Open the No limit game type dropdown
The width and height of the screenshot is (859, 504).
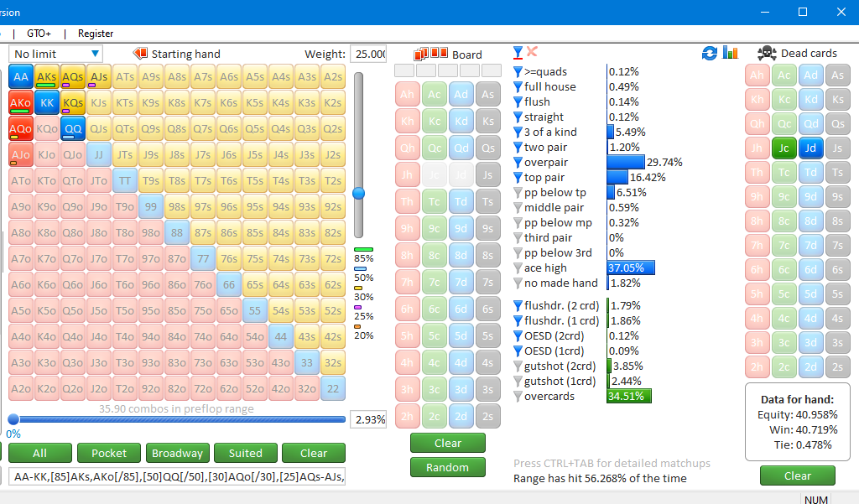[55, 54]
